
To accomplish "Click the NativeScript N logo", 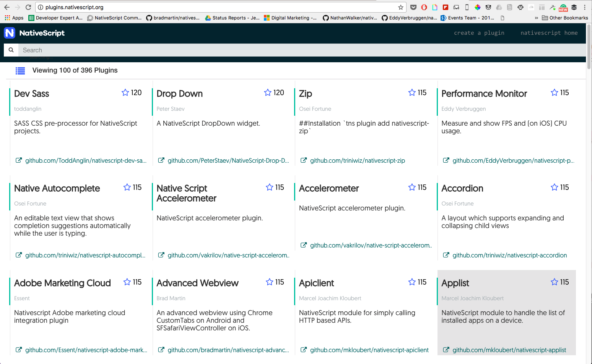I will pyautogui.click(x=10, y=33).
